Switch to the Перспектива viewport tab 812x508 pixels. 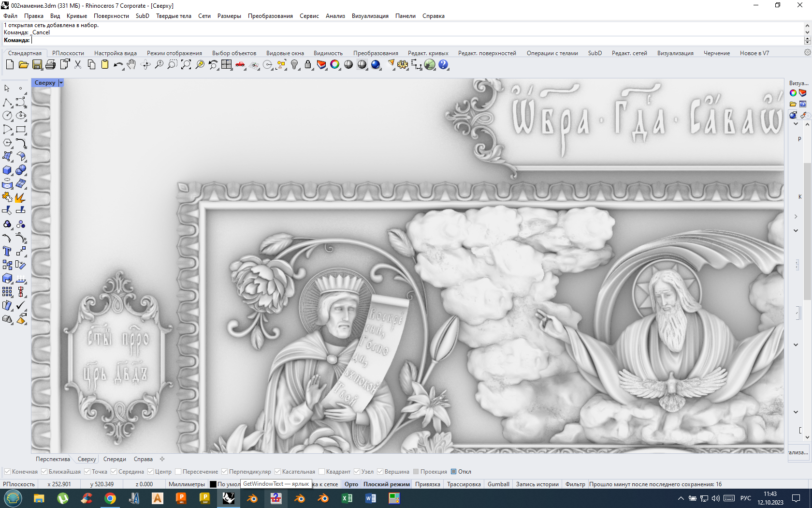pos(53,459)
